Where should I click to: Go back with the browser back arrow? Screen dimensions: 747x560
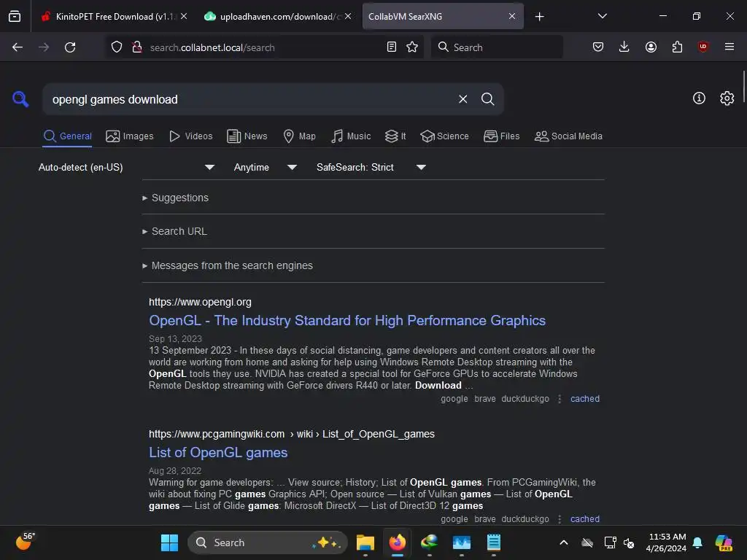[x=18, y=47]
